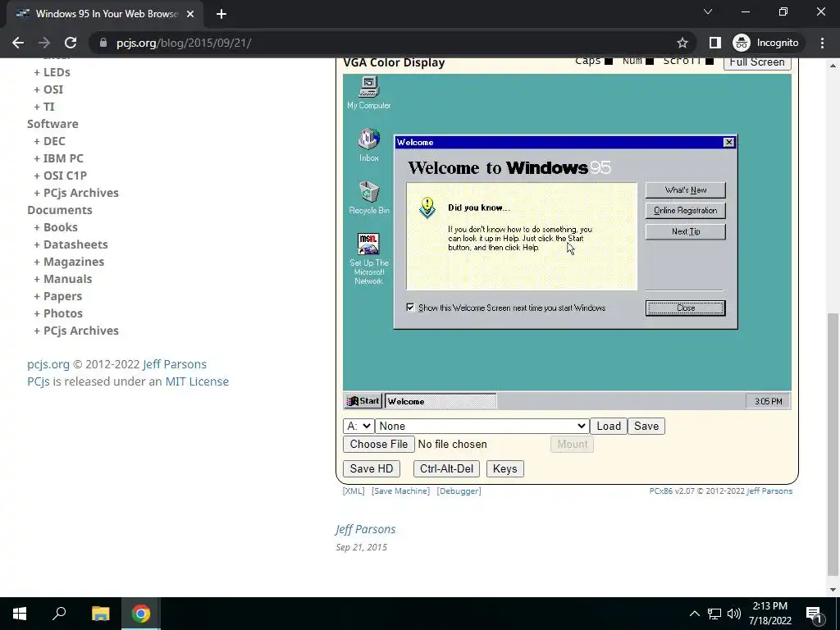
Task: Reload the page
Action: point(71,43)
